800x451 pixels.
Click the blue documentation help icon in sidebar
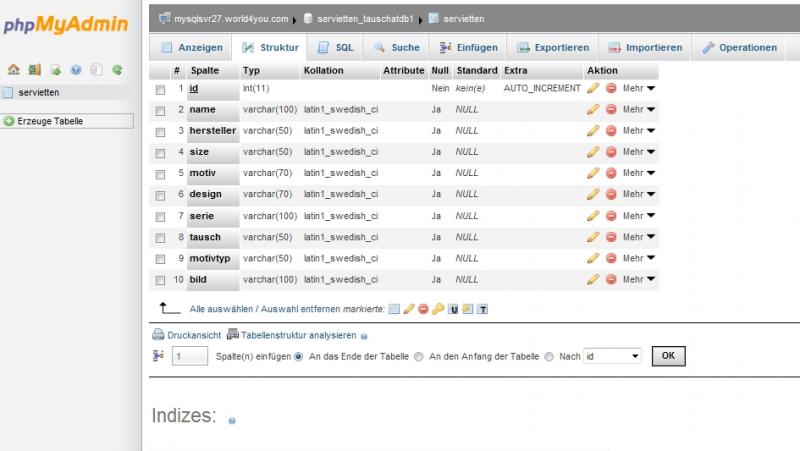[x=76, y=70]
